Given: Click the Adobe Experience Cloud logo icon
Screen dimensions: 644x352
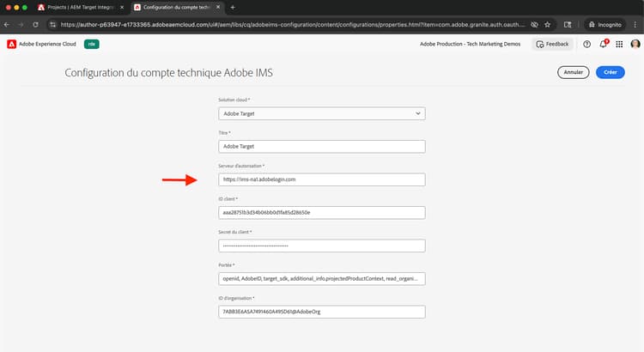Looking at the screenshot, I should [11, 44].
